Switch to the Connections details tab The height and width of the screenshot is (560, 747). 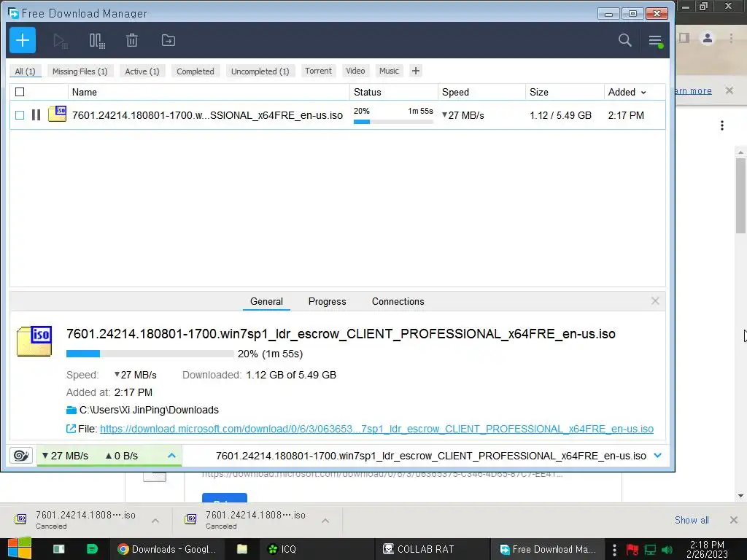pyautogui.click(x=398, y=301)
